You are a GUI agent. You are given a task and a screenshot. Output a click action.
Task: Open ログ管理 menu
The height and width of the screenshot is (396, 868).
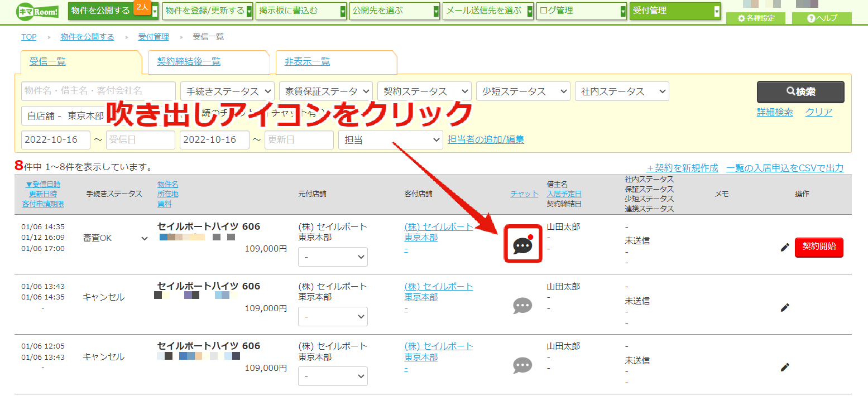coord(582,11)
